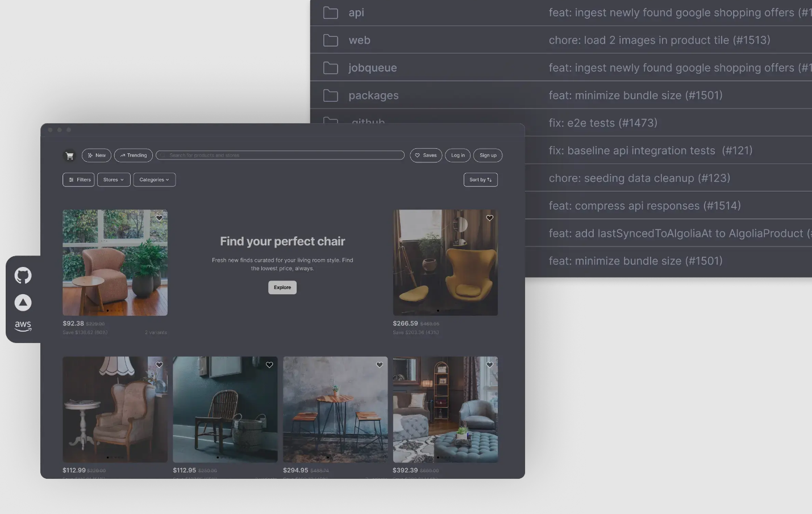Viewport: 812px width, 514px height.
Task: Open the rattan chair on teal wall image
Action: coord(225,409)
